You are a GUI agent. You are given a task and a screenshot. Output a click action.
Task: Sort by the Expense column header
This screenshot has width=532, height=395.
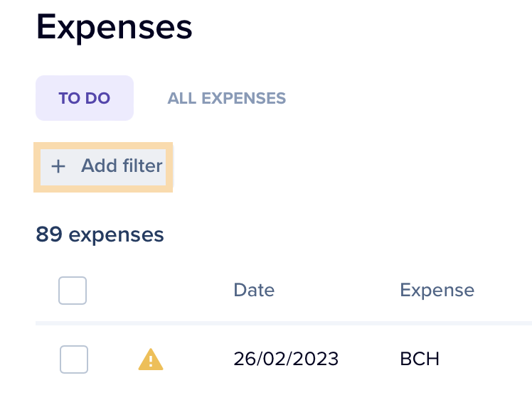pyautogui.click(x=437, y=290)
